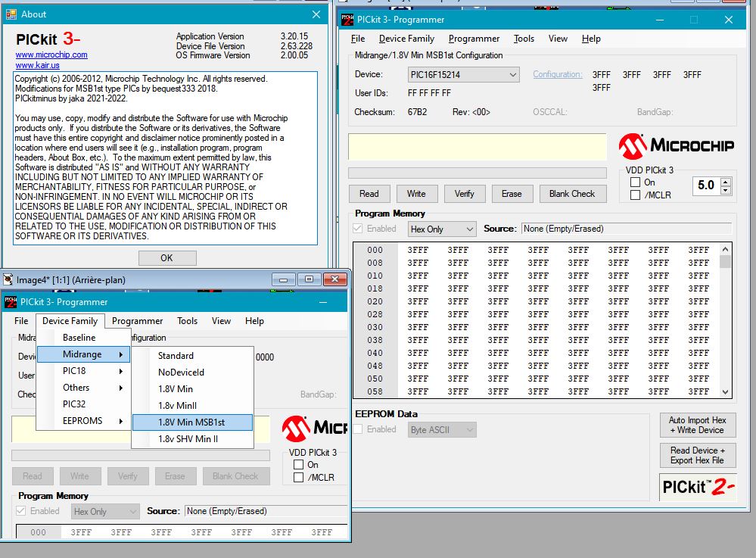The image size is (756, 558).
Task: Click the Image4 window title bar icon
Action: [x=8, y=279]
